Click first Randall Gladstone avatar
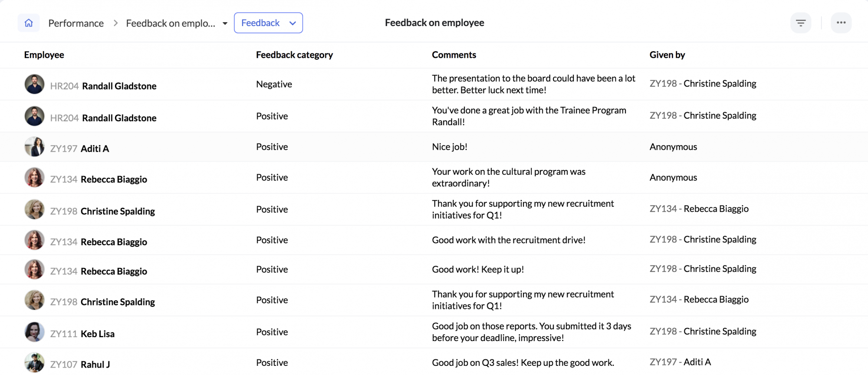 tap(34, 84)
